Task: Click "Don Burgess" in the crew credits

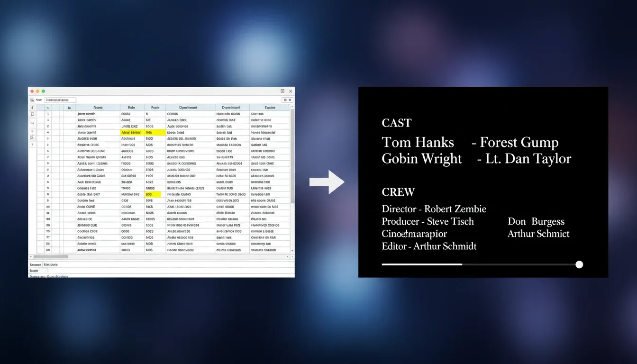Action: click(536, 221)
